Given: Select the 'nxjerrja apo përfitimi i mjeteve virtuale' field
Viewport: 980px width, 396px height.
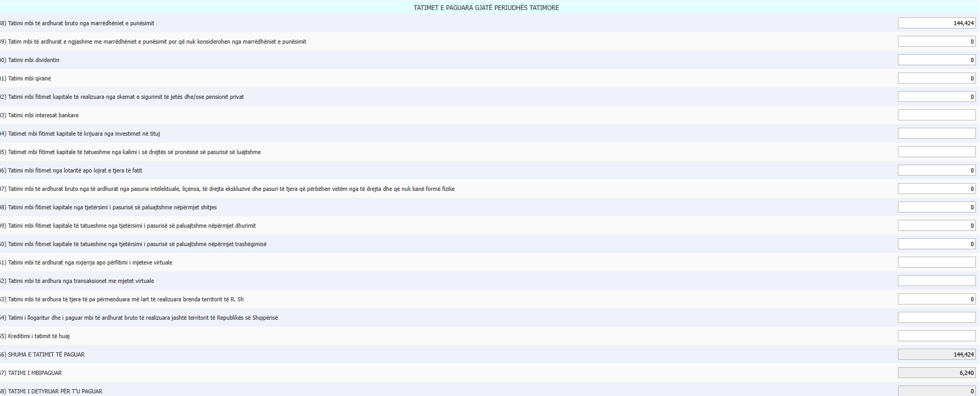Looking at the screenshot, I should coord(936,262).
